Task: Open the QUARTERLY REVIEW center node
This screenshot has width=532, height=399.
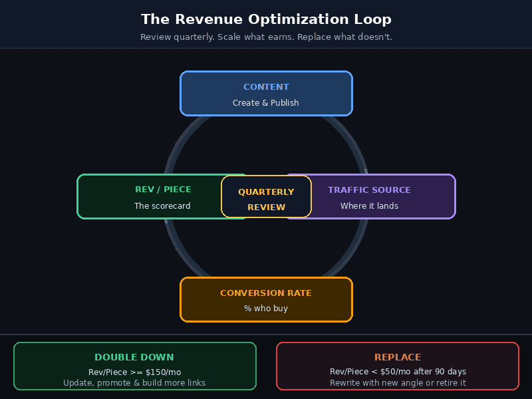Action: click(266, 197)
